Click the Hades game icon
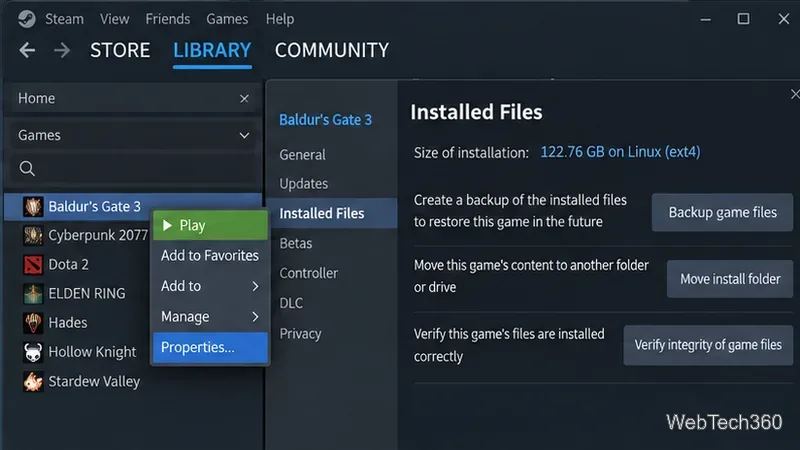 (x=33, y=323)
